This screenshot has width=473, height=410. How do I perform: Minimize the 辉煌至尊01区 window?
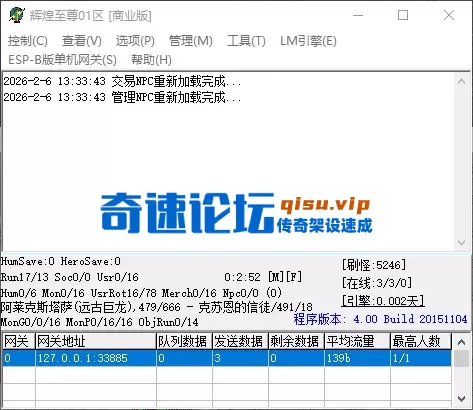[x=358, y=15]
